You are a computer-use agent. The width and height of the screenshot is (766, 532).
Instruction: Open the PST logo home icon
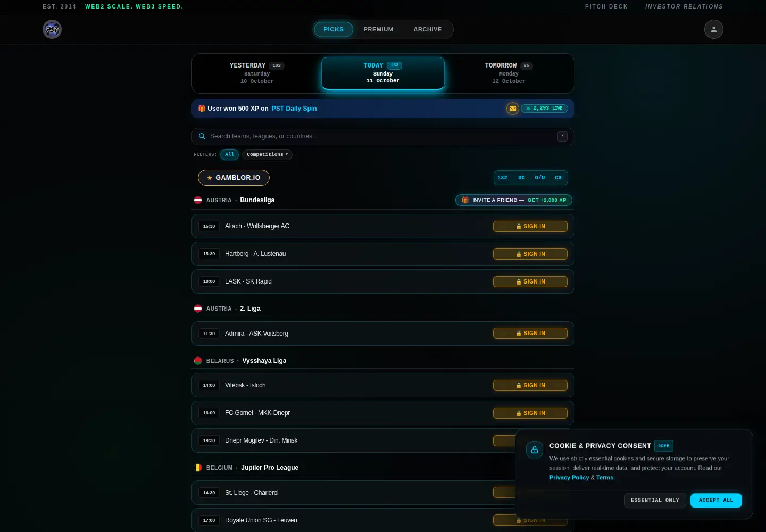[x=52, y=29]
